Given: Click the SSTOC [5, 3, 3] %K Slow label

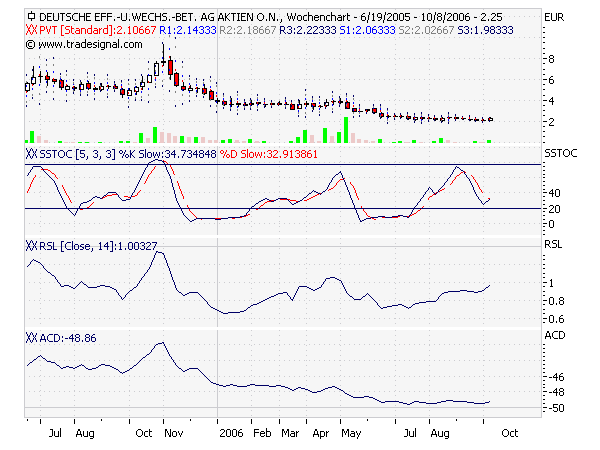Looking at the screenshot, I should pyautogui.click(x=128, y=154).
